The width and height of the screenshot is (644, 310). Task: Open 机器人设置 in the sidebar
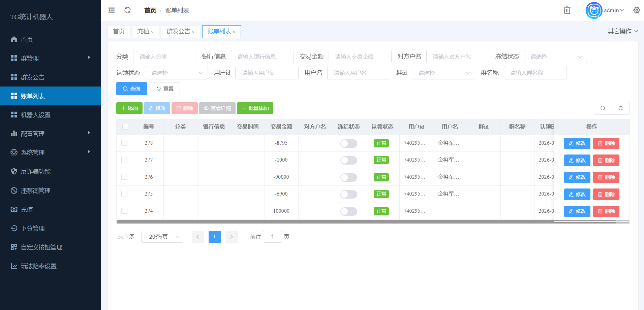(x=36, y=115)
